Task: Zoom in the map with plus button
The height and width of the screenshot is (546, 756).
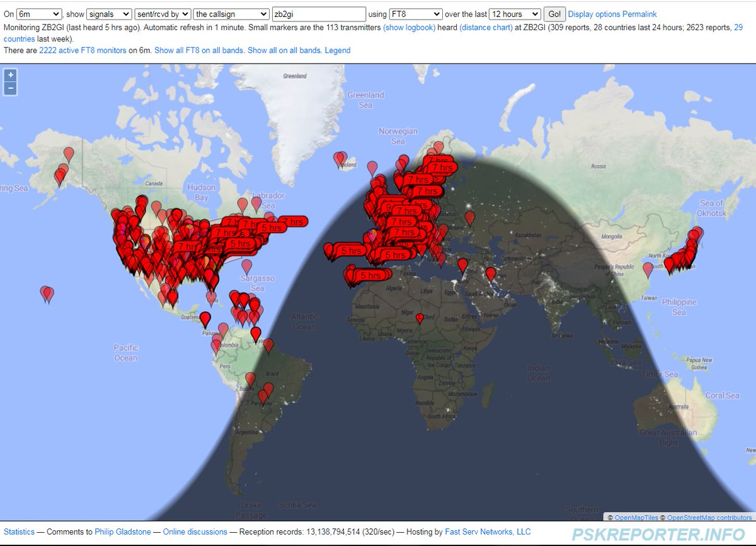Action: (x=10, y=75)
